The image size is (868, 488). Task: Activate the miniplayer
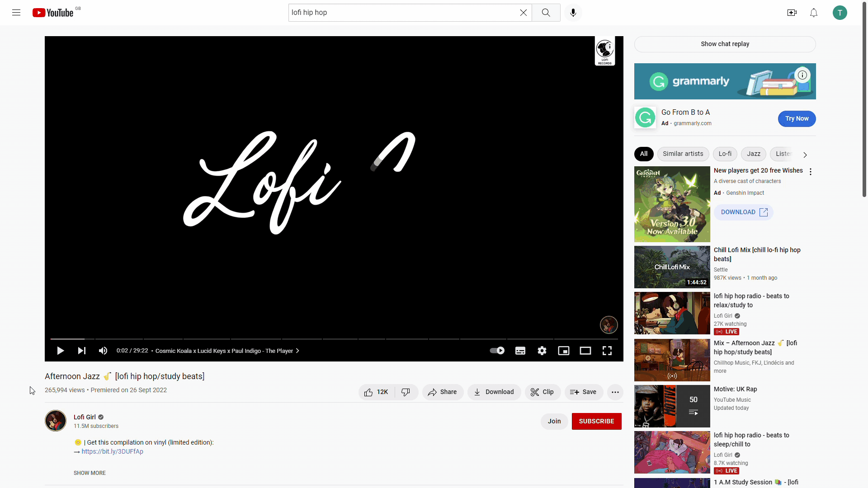pyautogui.click(x=564, y=351)
